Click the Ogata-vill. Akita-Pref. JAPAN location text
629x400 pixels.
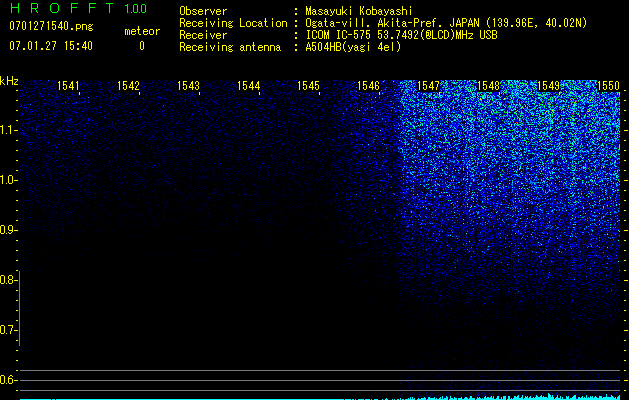[446, 23]
